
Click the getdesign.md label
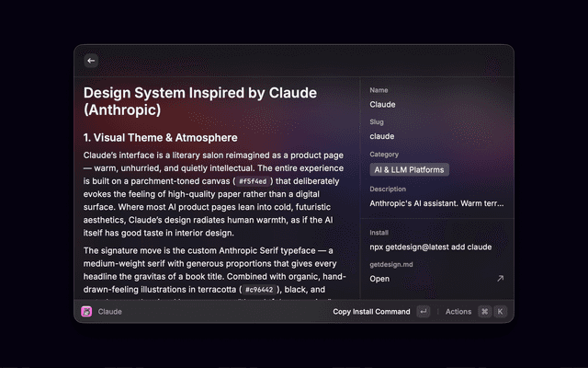click(391, 264)
